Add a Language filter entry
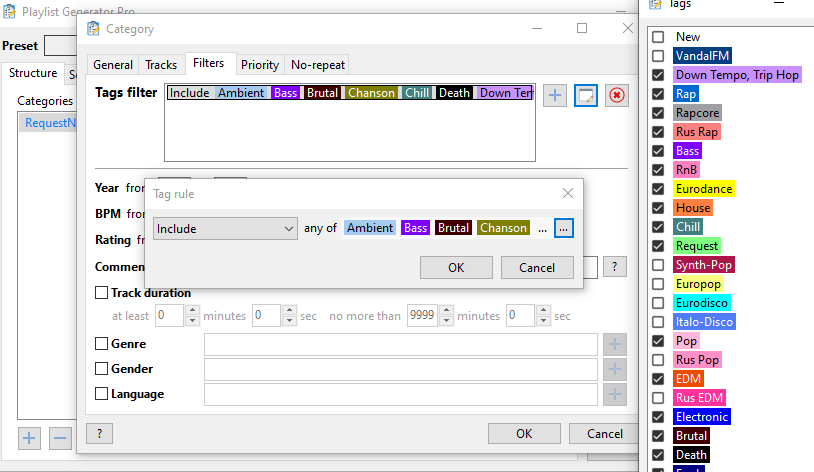Image resolution: width=814 pixels, height=472 pixels. tap(615, 394)
